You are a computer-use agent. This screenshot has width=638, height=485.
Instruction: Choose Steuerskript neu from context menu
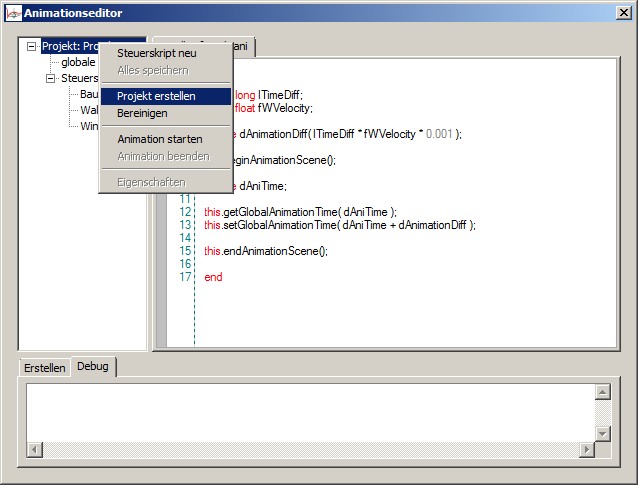(156, 53)
